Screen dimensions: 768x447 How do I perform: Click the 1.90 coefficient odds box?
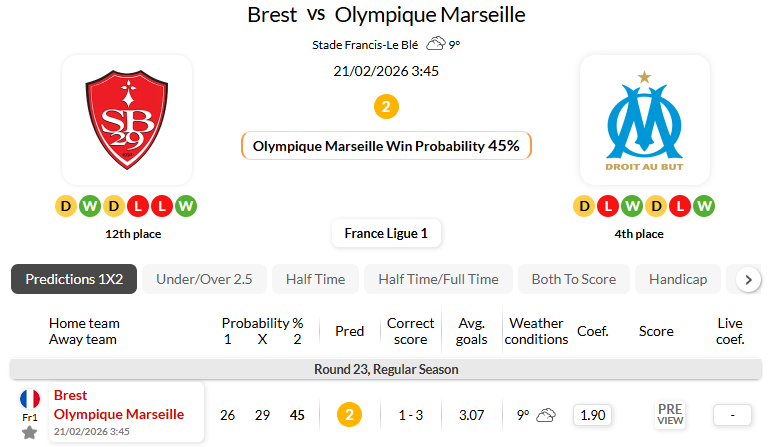592,414
